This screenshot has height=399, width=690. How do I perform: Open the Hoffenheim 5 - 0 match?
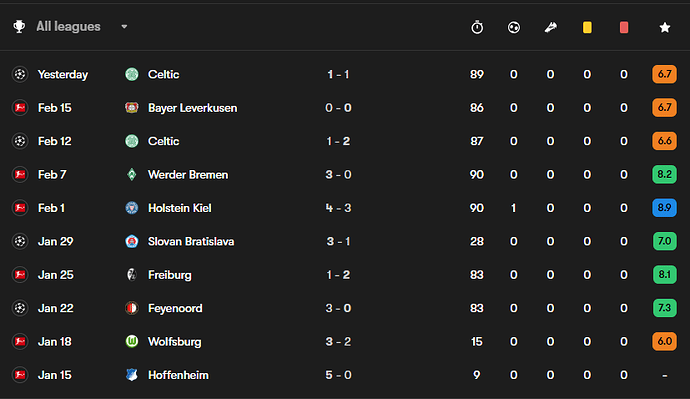(x=345, y=375)
